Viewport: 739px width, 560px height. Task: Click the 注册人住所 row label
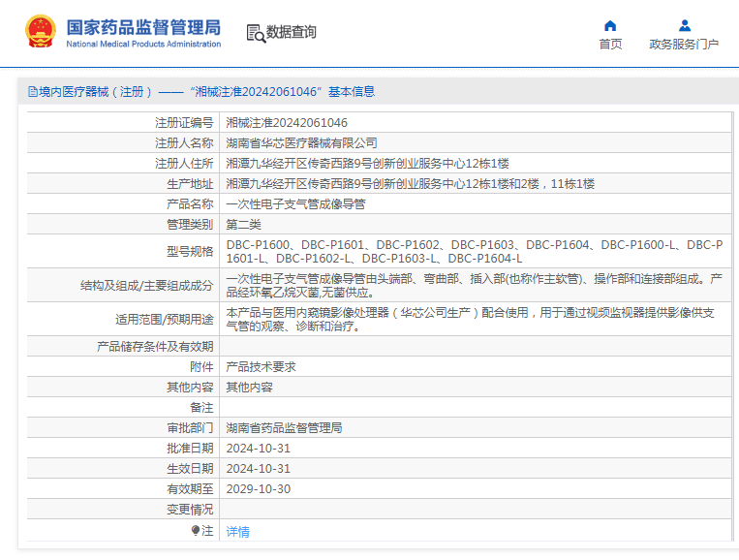[x=184, y=164]
